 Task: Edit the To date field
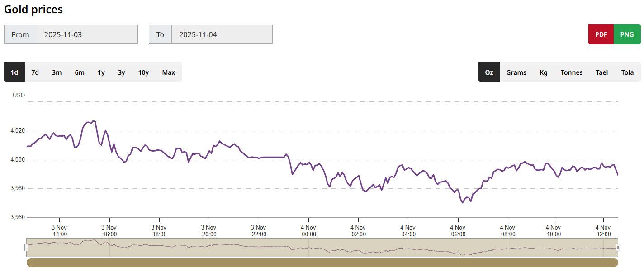click(x=222, y=34)
